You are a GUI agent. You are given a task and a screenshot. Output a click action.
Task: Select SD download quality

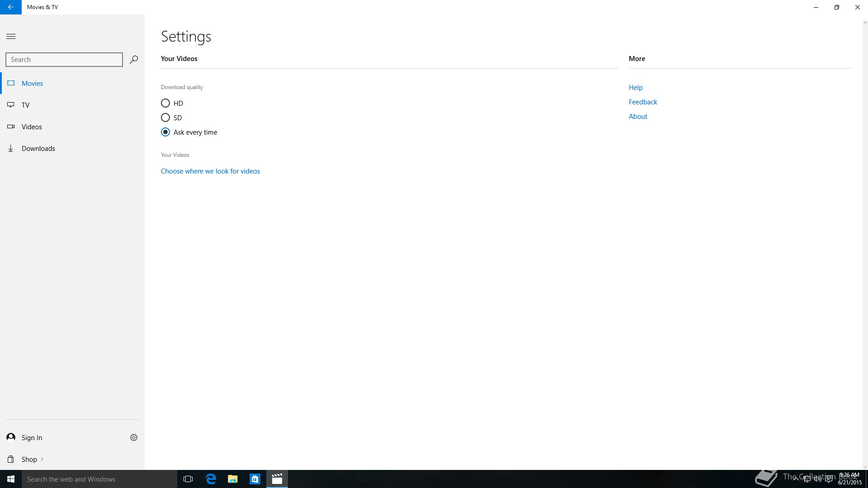pos(165,117)
